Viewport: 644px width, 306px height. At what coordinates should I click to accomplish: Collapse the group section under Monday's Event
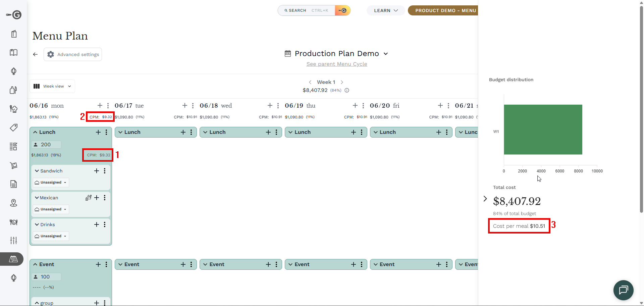(x=37, y=303)
